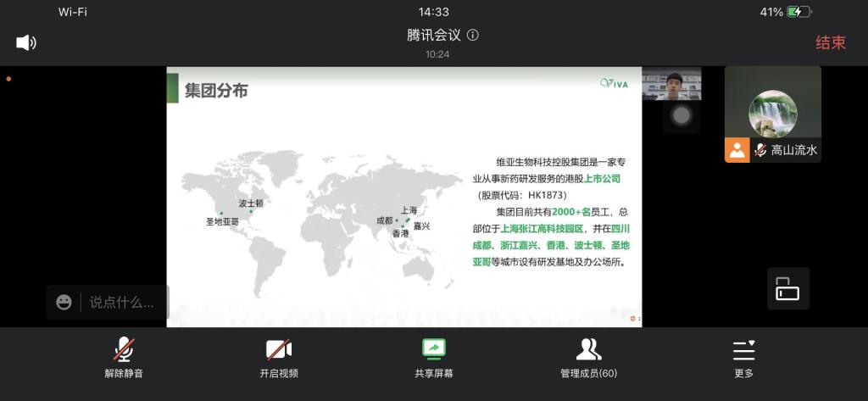Start screen sharing via 共享屏幕
The image size is (868, 401).
tap(433, 357)
